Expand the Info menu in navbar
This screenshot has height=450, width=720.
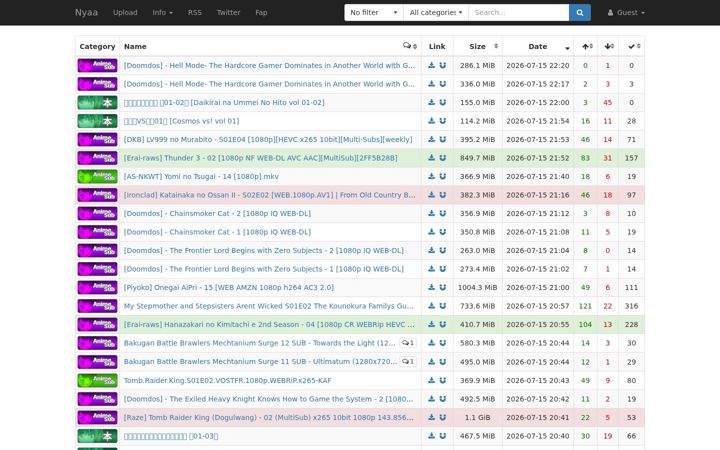pyautogui.click(x=163, y=12)
